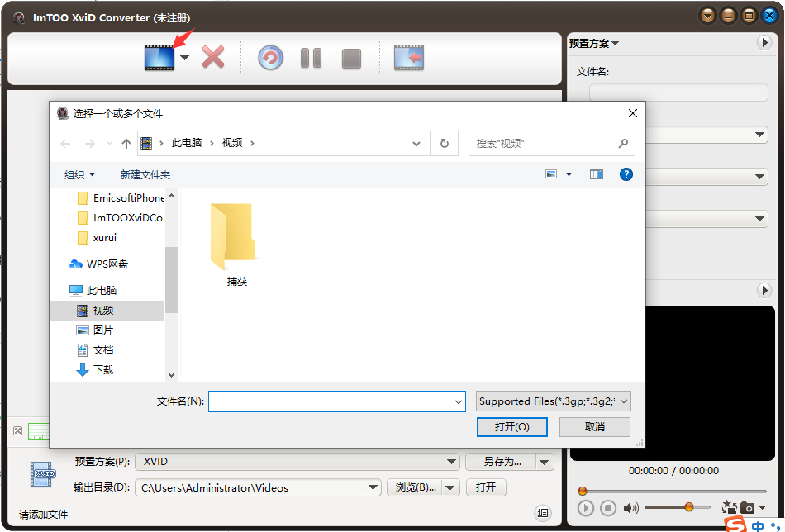Stop the preview playback
Viewport: 785px width, 532px height.
coord(608,508)
